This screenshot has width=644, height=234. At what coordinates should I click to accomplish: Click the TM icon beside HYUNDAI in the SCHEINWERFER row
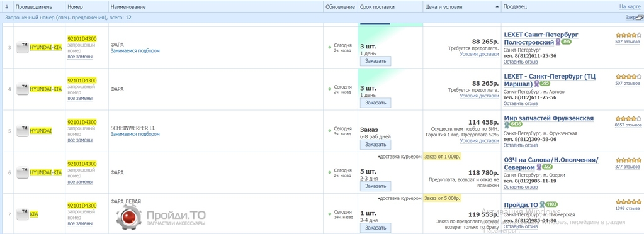[x=22, y=131]
